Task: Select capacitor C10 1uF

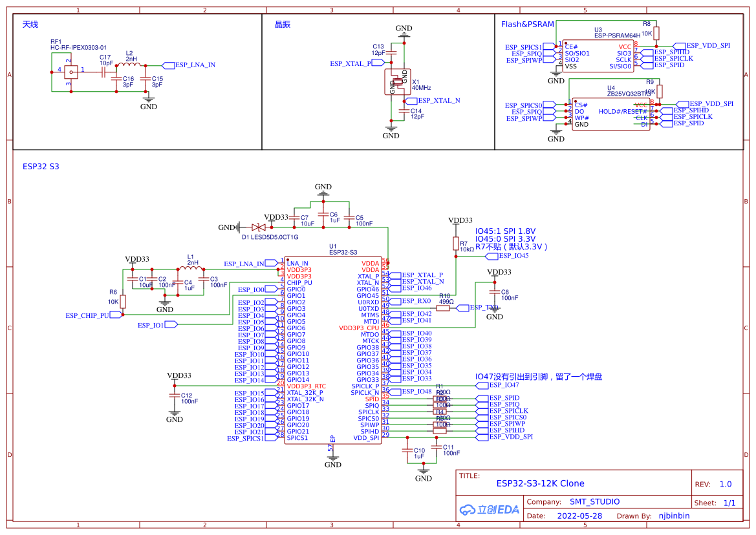Action: (407, 451)
